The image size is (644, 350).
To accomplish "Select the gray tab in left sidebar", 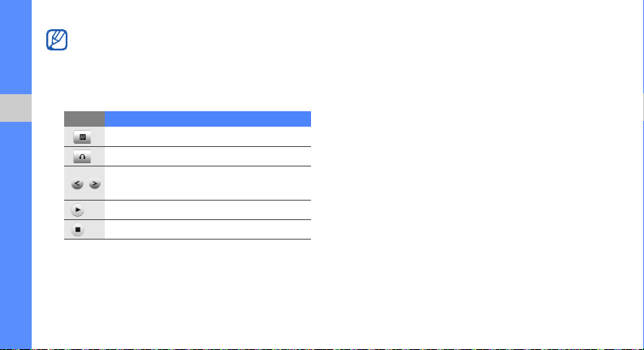I will click(x=15, y=108).
